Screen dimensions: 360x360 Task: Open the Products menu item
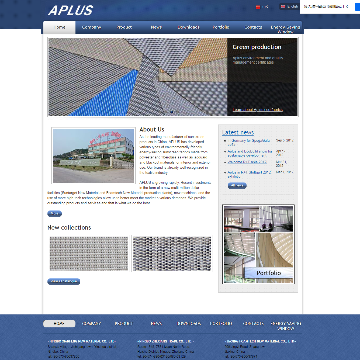coord(124,27)
